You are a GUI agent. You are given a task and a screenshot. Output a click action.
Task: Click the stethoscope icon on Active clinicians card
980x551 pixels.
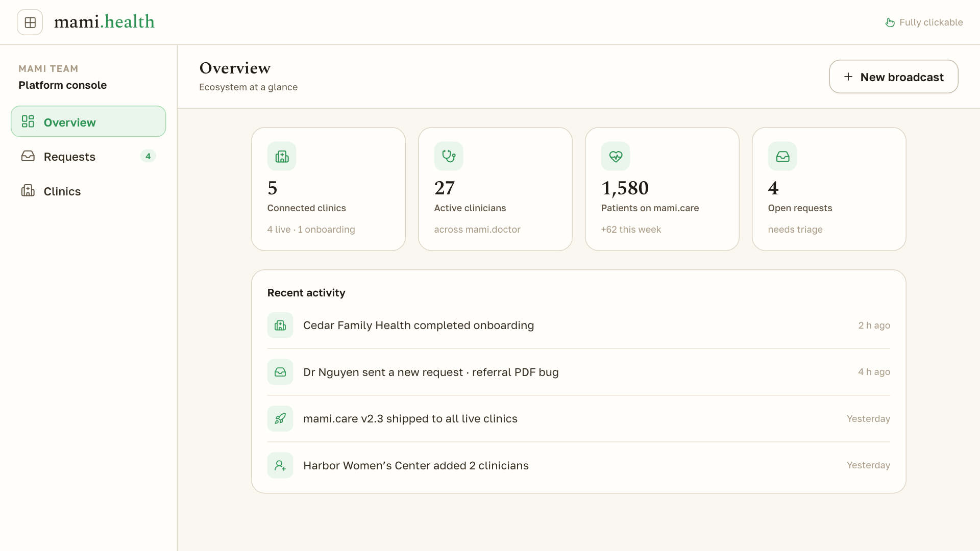coord(449,156)
